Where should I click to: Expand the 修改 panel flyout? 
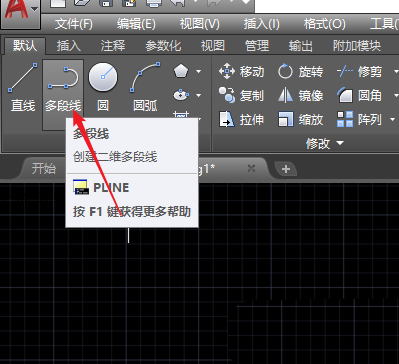(324, 143)
